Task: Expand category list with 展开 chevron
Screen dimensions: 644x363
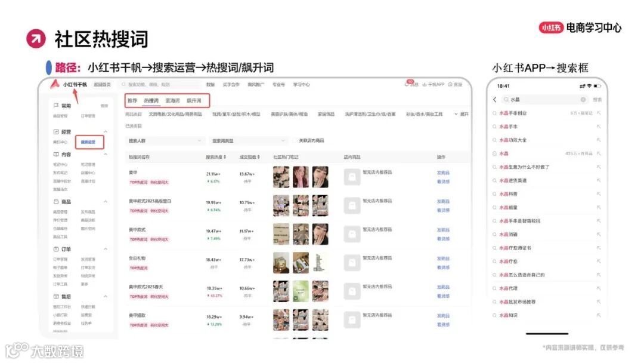Action: (456, 114)
